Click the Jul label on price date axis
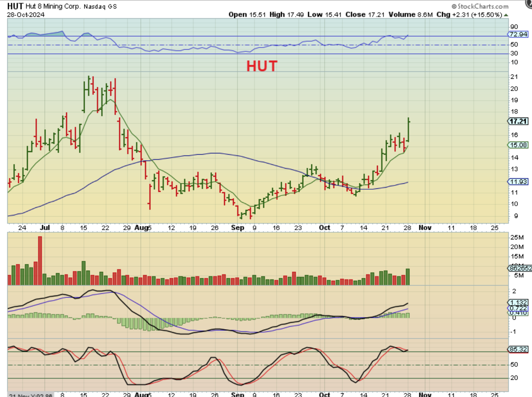 pos(45,228)
